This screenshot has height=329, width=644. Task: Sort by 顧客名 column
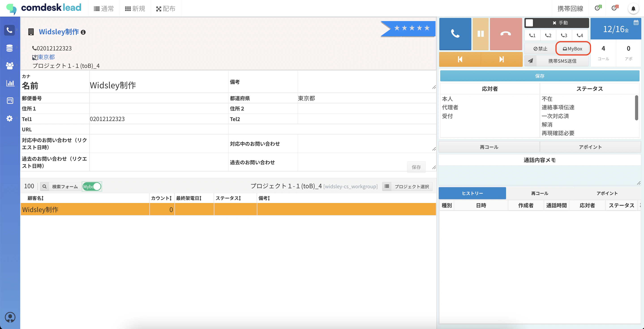(36, 198)
